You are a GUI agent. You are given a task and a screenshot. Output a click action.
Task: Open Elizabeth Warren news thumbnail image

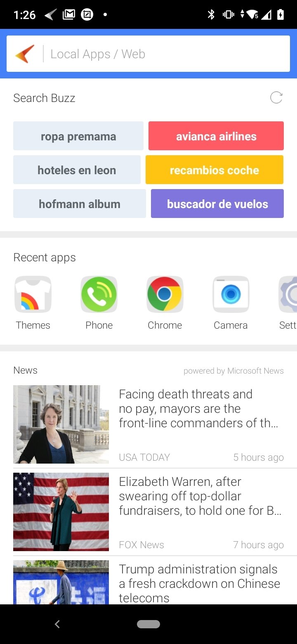(61, 512)
